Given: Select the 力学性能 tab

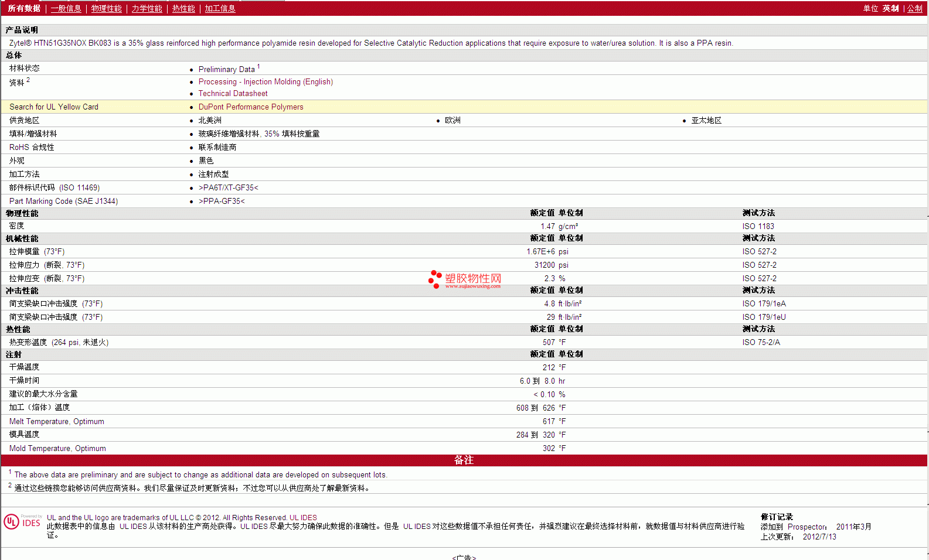Looking at the screenshot, I should (x=147, y=8).
